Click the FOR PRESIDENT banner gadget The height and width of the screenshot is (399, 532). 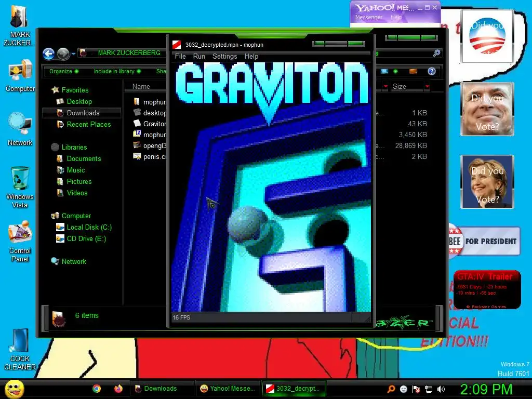pos(484,241)
